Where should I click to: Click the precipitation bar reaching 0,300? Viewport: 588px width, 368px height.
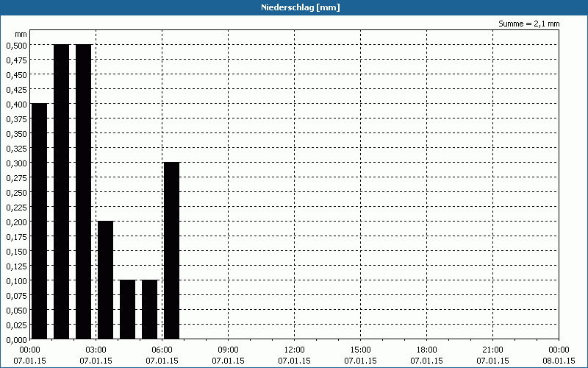tap(172, 250)
